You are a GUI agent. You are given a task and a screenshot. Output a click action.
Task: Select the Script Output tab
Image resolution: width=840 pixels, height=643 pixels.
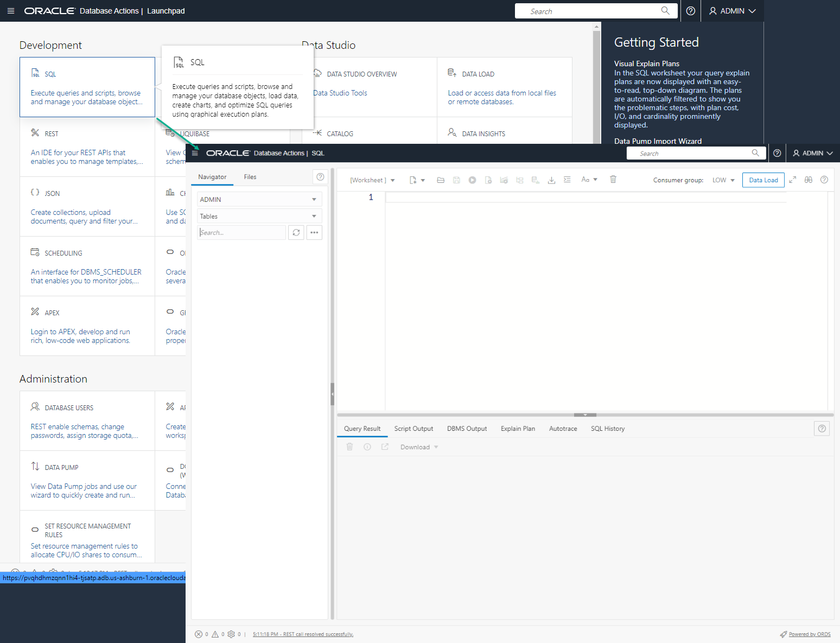coord(413,429)
